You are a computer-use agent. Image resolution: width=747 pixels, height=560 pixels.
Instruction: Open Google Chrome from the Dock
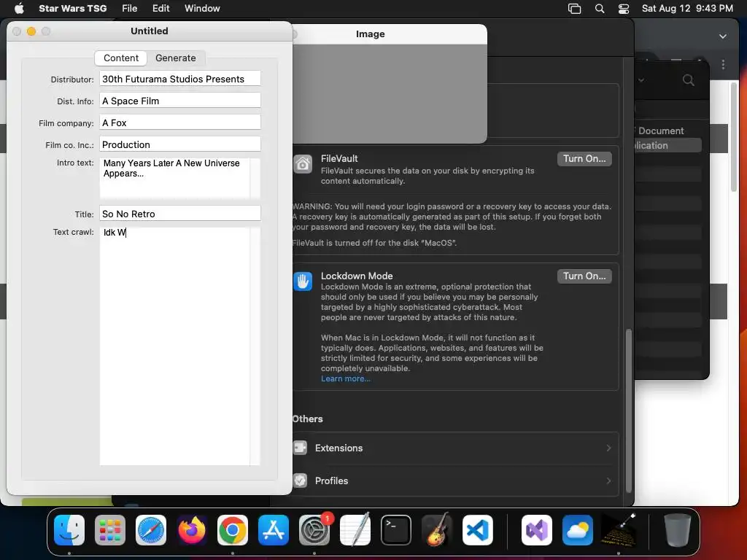[233, 530]
